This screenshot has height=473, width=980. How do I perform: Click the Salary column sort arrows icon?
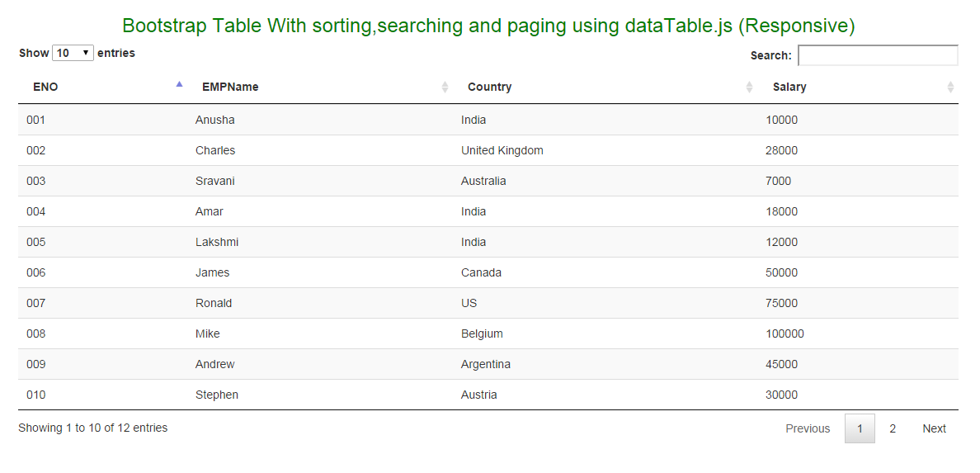[x=950, y=87]
